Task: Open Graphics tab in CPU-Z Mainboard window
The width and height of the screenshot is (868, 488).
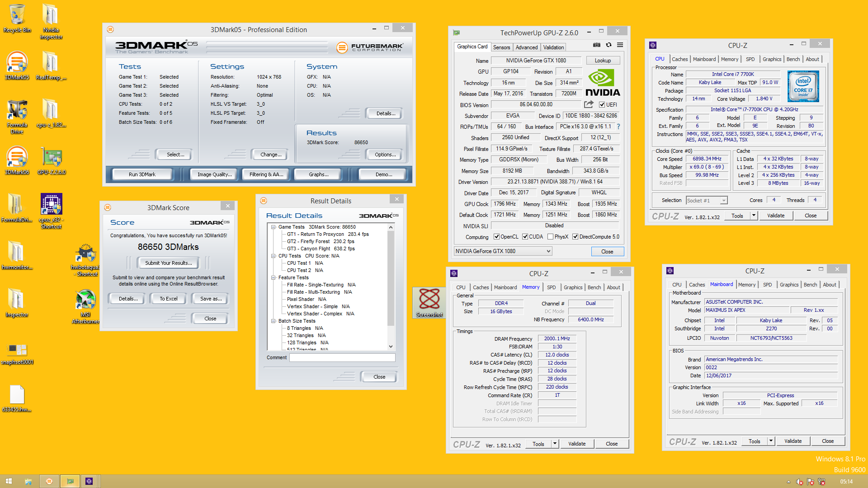Action: [x=789, y=285]
